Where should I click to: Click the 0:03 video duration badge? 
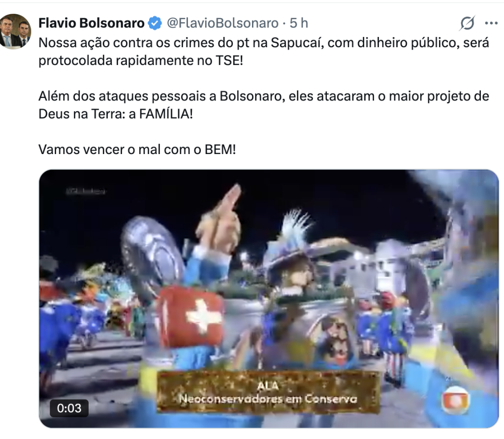click(x=69, y=408)
